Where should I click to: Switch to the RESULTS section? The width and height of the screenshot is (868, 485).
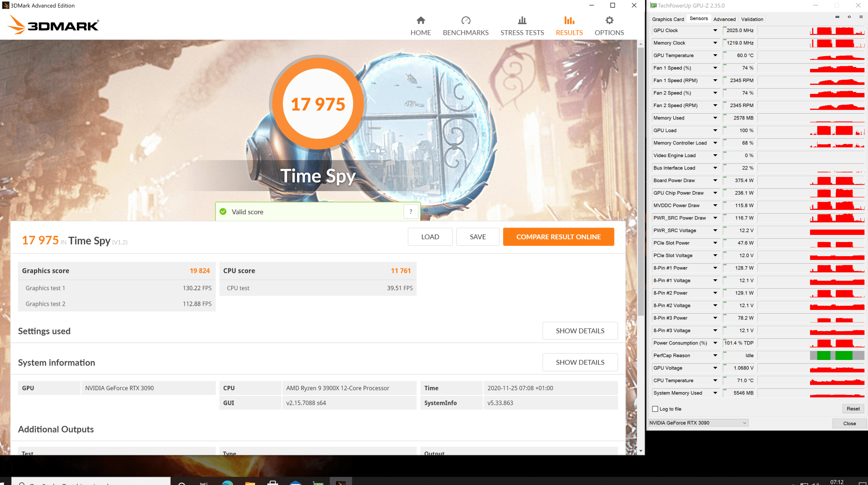[x=569, y=26]
